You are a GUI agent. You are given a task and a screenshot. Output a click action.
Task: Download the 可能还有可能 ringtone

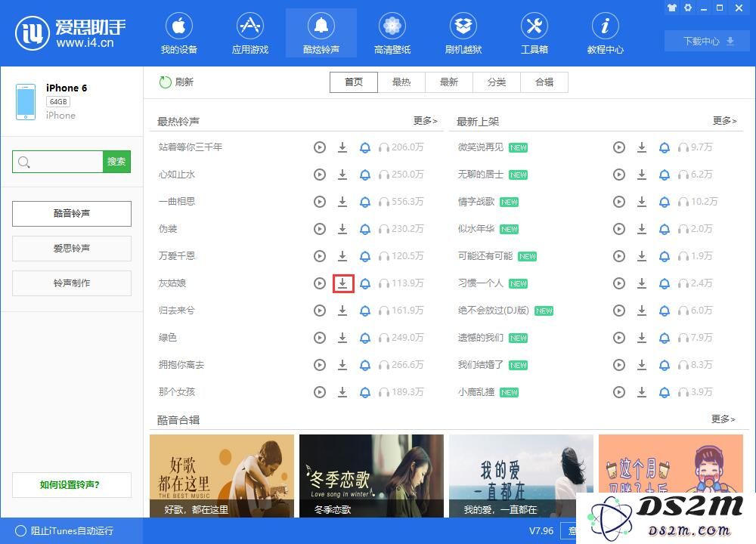(642, 256)
